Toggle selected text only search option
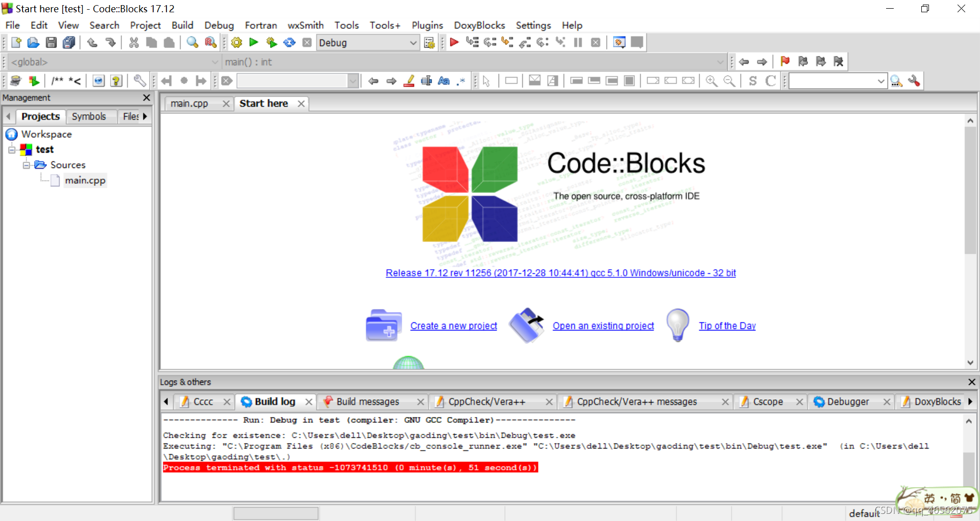 [x=426, y=81]
